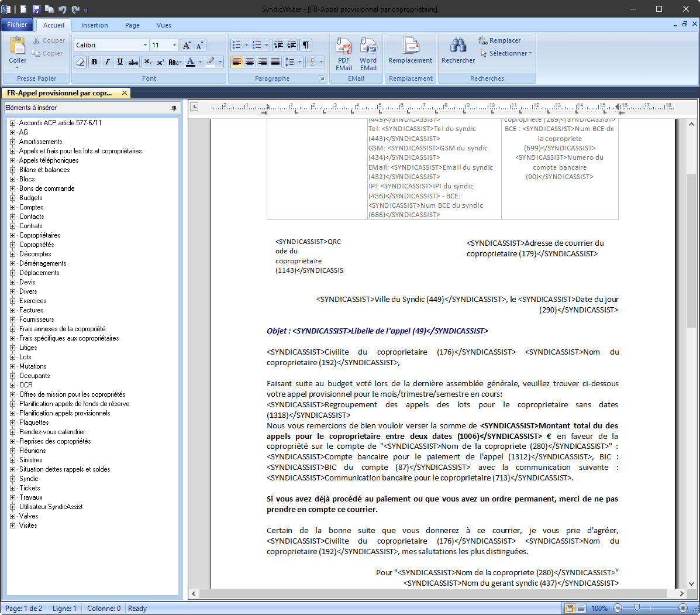The image size is (700, 615).
Task: Shrink the font size with the small A icon
Action: pyautogui.click(x=199, y=45)
